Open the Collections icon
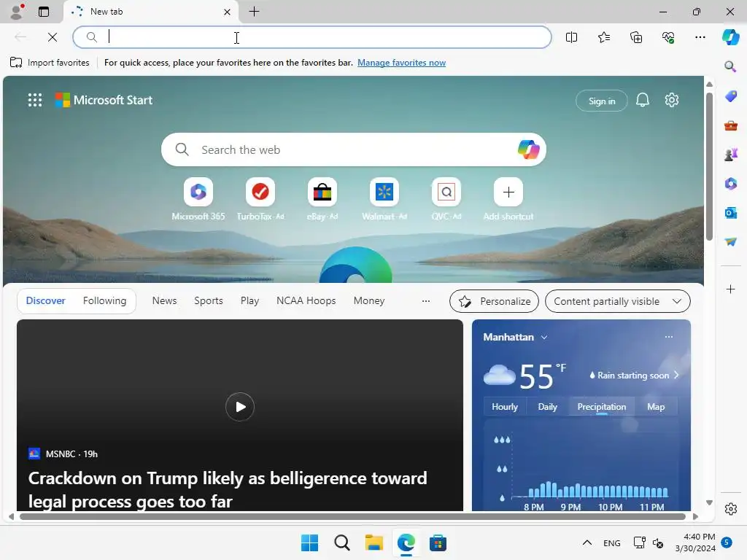747x560 pixels. [x=636, y=37]
